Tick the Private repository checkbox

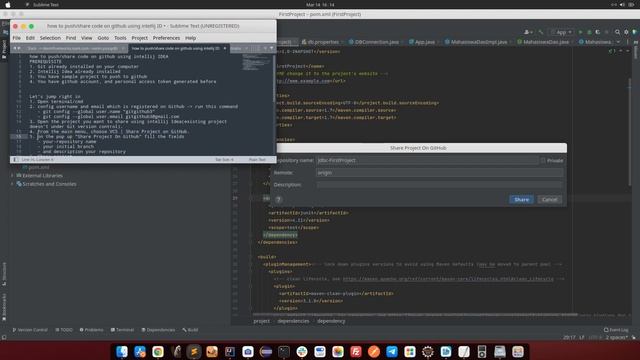(x=543, y=160)
